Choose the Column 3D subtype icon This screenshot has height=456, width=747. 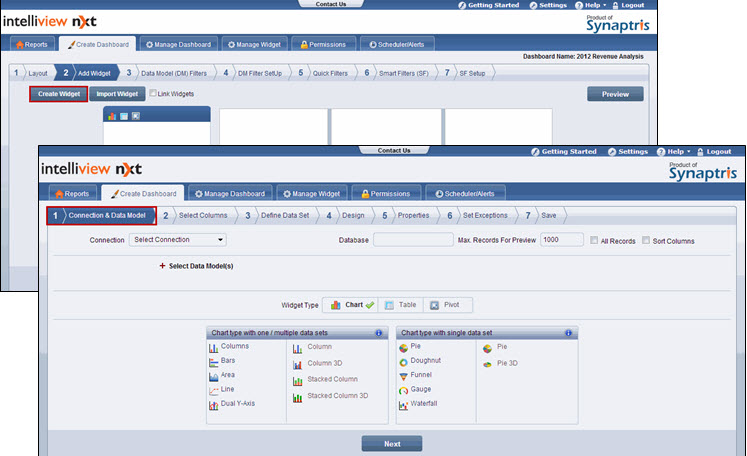tap(298, 365)
